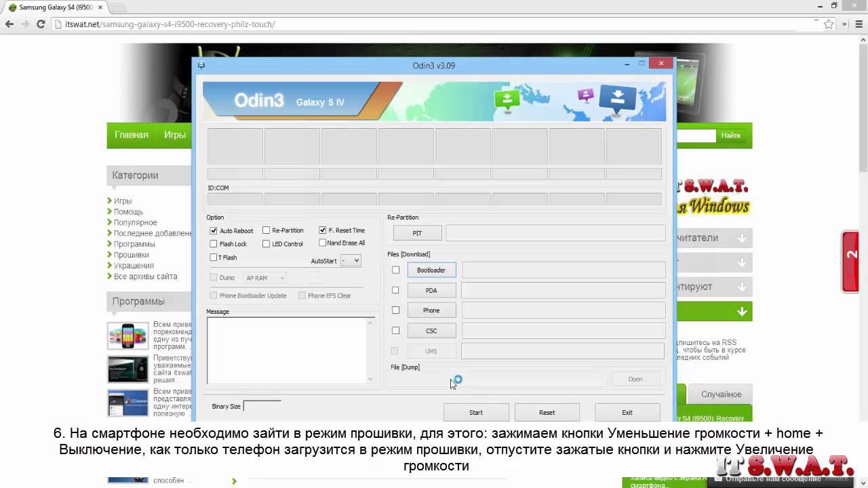Start flashing with the Start button

pyautogui.click(x=476, y=412)
